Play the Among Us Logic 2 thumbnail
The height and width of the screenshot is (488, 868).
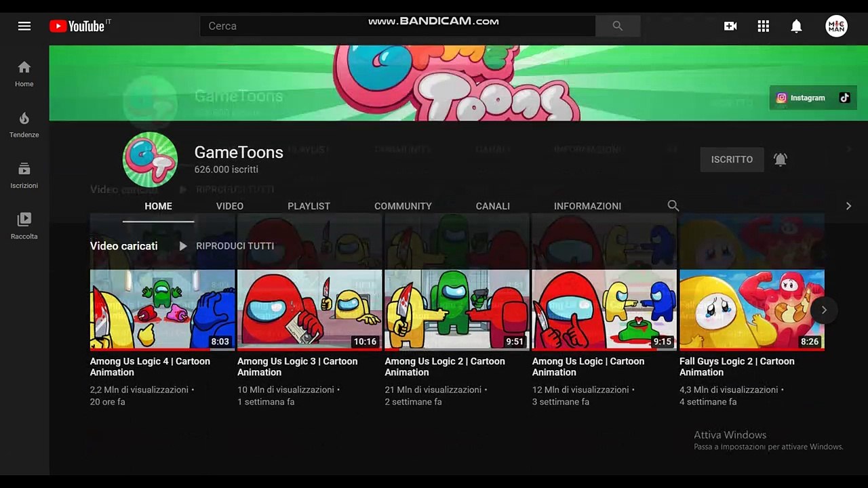[x=457, y=310]
